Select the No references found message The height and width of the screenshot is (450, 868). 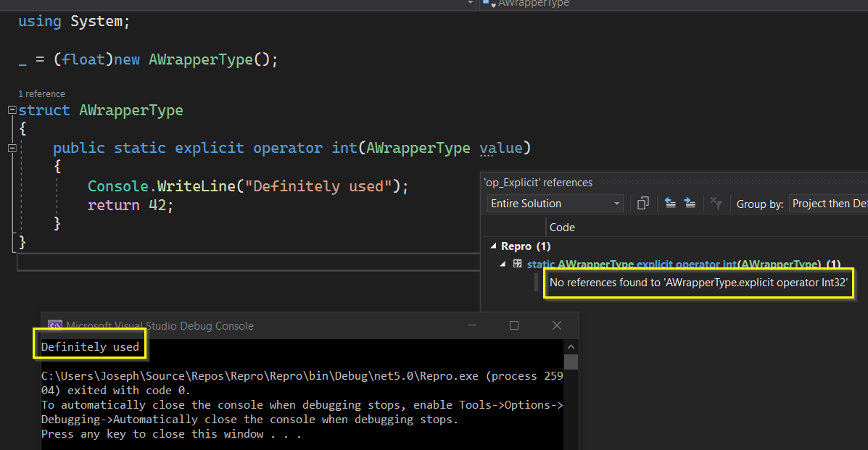click(696, 283)
